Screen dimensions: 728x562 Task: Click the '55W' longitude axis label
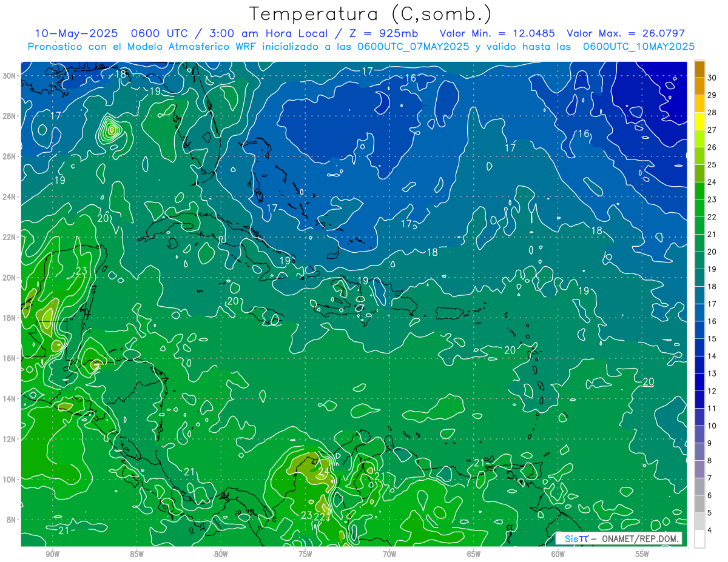[x=642, y=554]
